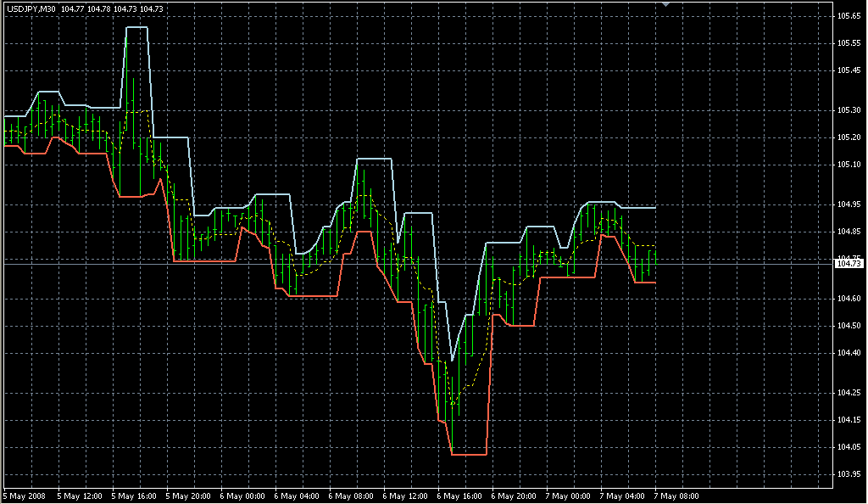The height and width of the screenshot is (504, 868).
Task: Click the 104.95 price scale label
Action: (x=849, y=204)
